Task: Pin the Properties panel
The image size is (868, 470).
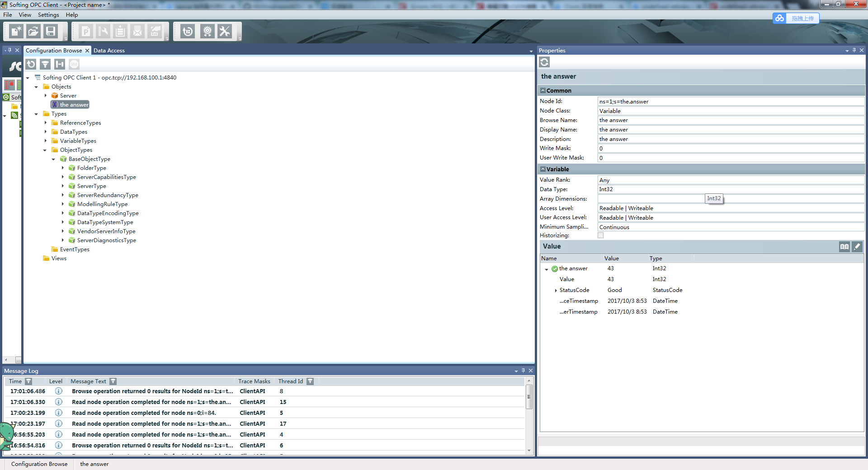Action: tap(854, 50)
